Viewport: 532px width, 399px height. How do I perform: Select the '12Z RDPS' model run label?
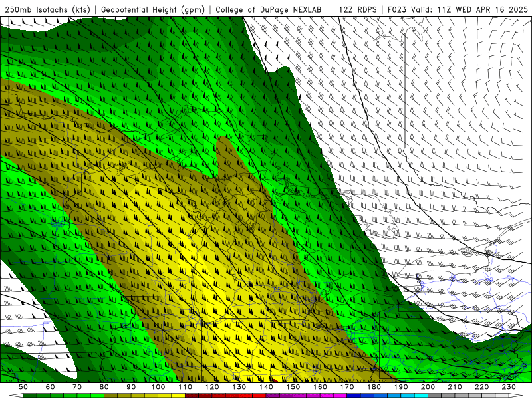click(x=358, y=10)
